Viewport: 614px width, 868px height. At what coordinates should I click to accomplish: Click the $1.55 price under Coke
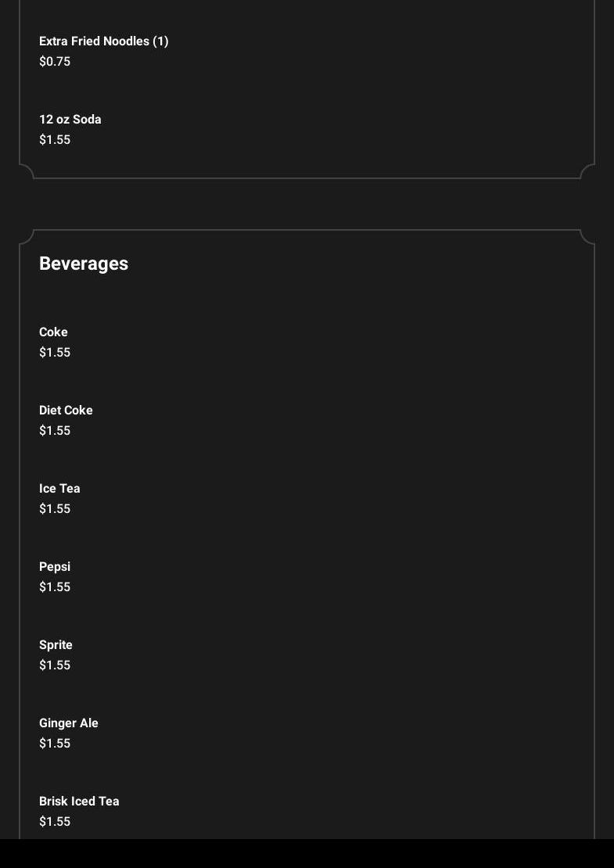(55, 353)
